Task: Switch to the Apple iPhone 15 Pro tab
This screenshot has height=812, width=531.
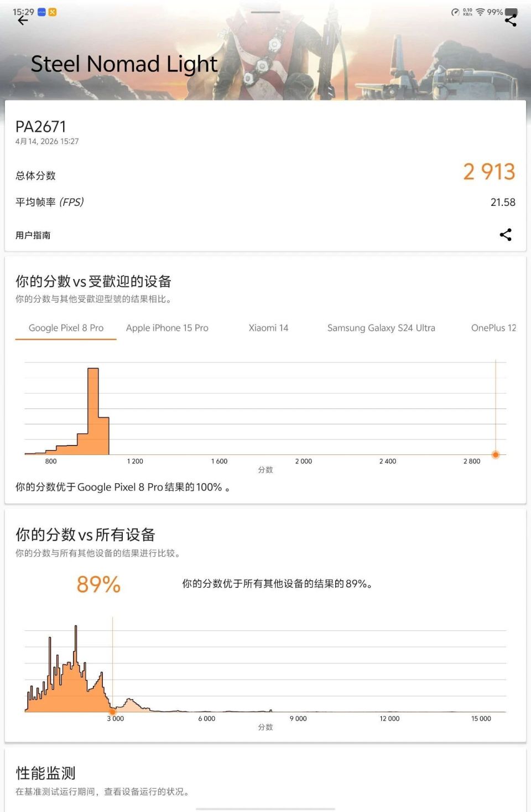Action: point(167,328)
